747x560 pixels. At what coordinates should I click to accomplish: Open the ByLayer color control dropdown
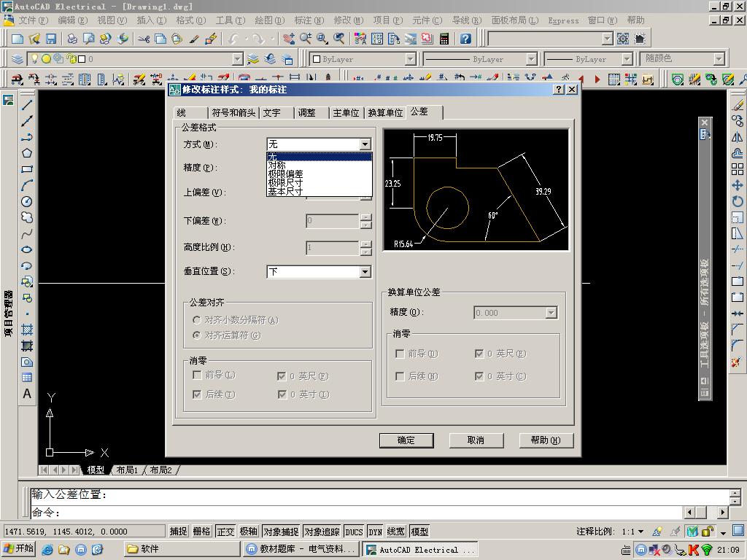pyautogui.click(x=410, y=59)
